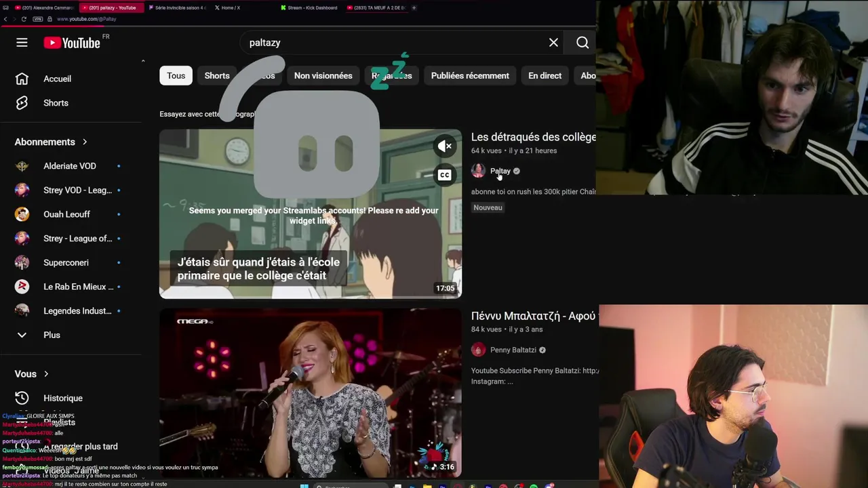
Task: Click Legendes Indust channel avatar
Action: pos(22,310)
